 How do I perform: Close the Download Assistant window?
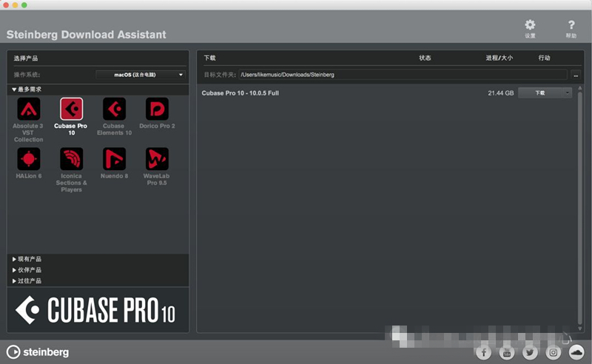tap(6, 5)
